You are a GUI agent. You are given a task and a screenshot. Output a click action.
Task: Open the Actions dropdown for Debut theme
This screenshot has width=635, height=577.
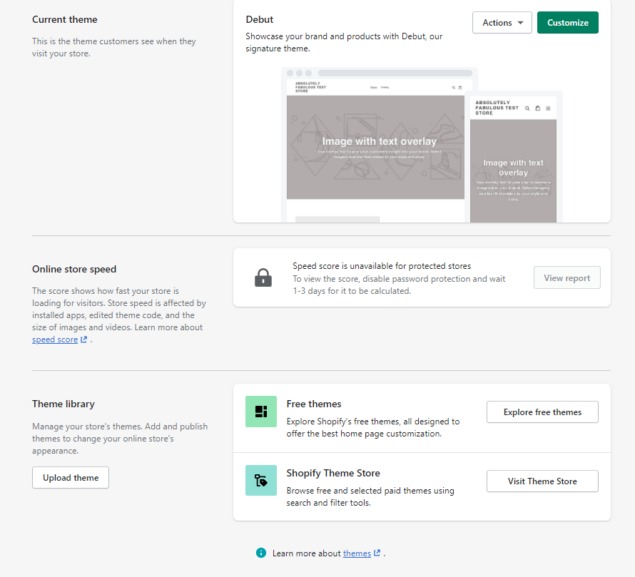click(x=502, y=23)
